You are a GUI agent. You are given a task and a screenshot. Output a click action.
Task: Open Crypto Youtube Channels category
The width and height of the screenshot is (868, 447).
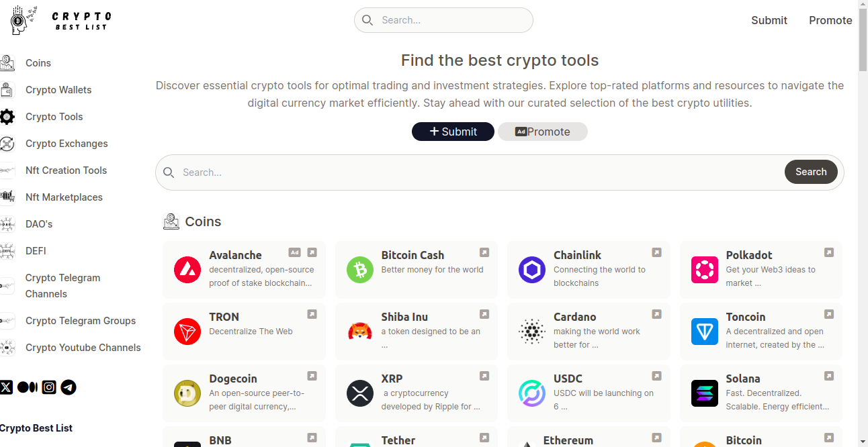(x=83, y=348)
